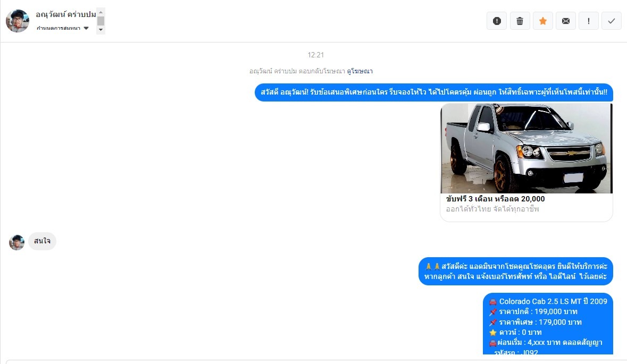Select the blue greeting promo message bubble

point(434,92)
